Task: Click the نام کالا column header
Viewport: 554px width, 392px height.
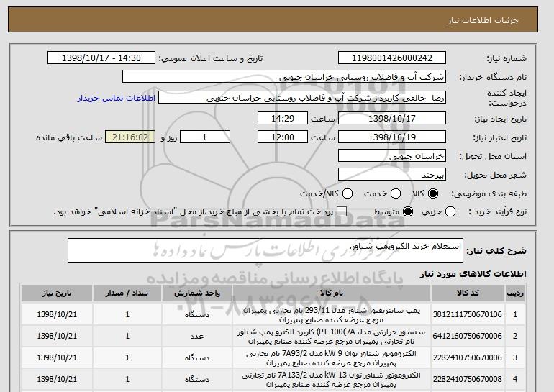Action: coord(332,293)
